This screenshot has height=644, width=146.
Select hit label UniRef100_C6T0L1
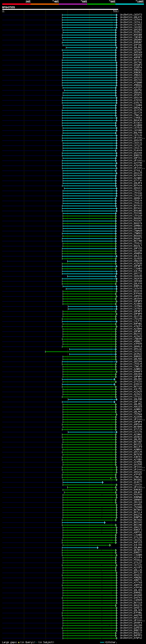click(x=131, y=22)
